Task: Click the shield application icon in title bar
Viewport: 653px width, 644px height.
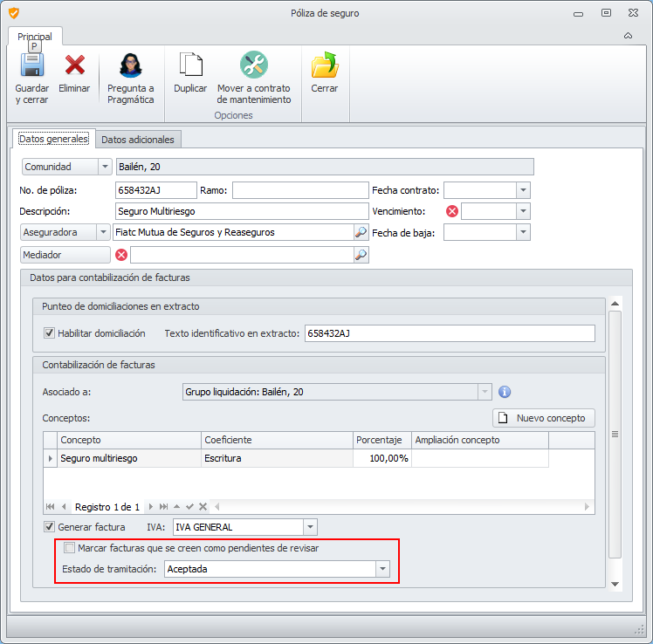Action: 14,13
